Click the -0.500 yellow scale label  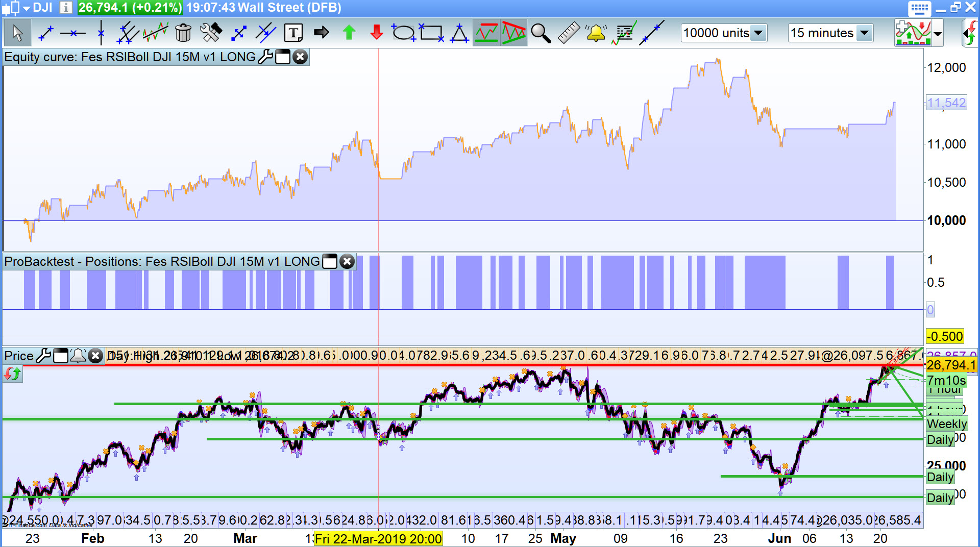point(945,336)
